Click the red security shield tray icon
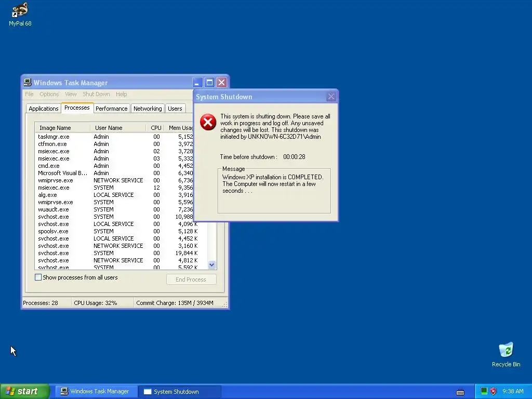Image resolution: width=532 pixels, height=399 pixels. pos(493,391)
